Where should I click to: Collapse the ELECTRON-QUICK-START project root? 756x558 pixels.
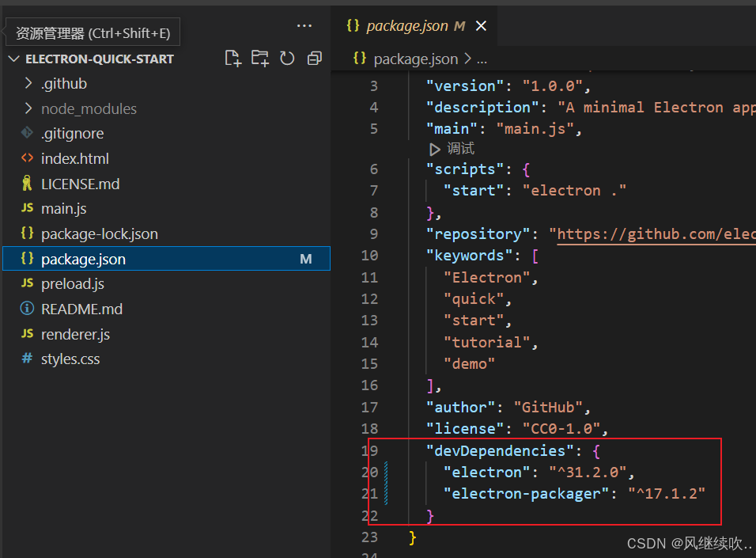point(99,59)
